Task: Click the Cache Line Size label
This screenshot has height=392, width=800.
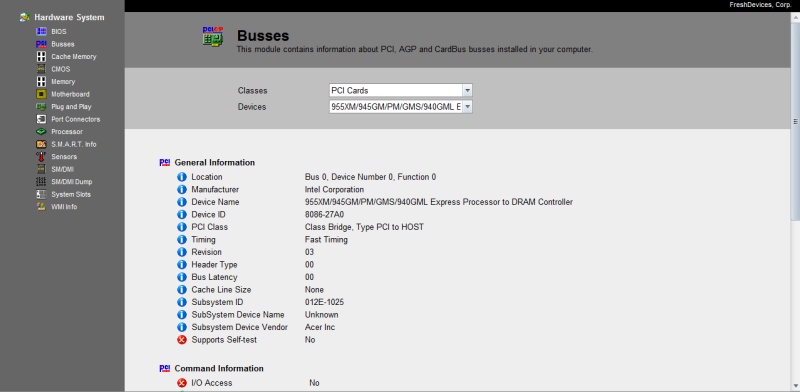Action: pyautogui.click(x=221, y=290)
